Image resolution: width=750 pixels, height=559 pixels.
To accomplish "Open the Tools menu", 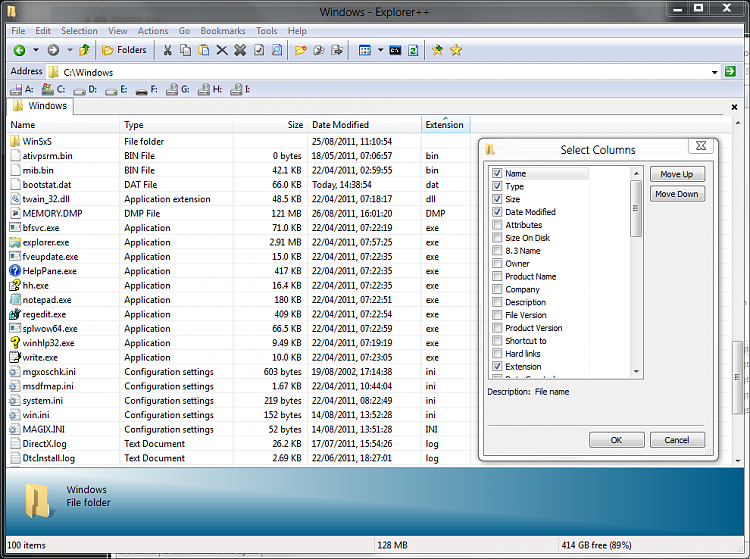I will coord(266,31).
